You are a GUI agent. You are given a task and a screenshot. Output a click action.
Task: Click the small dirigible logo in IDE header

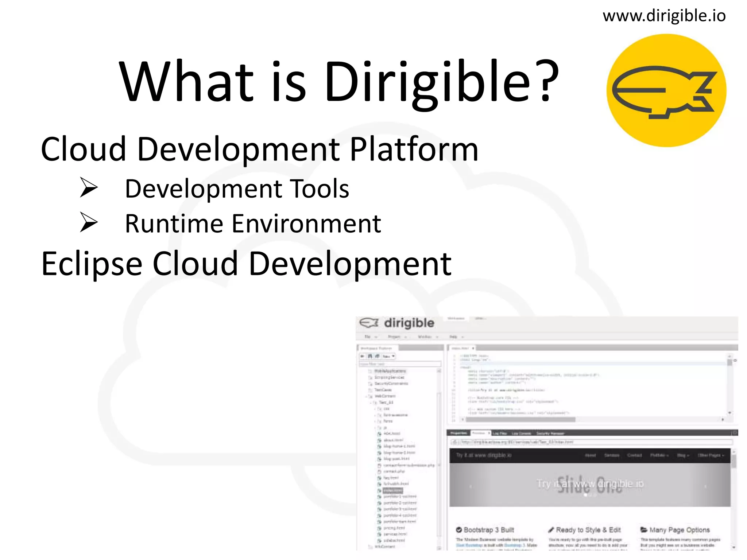368,323
